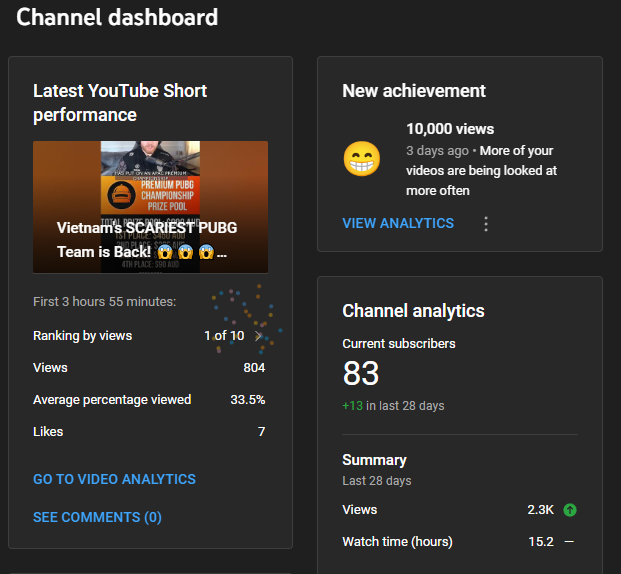
Task: Open the achievement three-dot options menu
Action: click(486, 224)
